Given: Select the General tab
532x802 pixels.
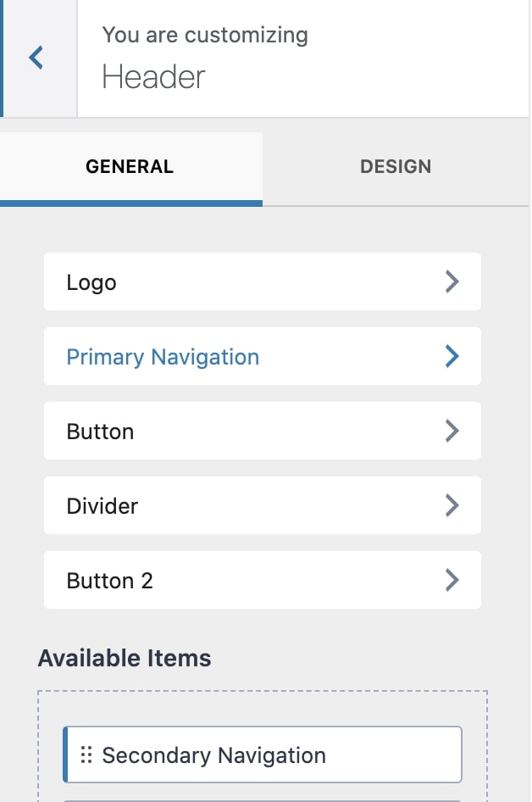Looking at the screenshot, I should [x=130, y=167].
